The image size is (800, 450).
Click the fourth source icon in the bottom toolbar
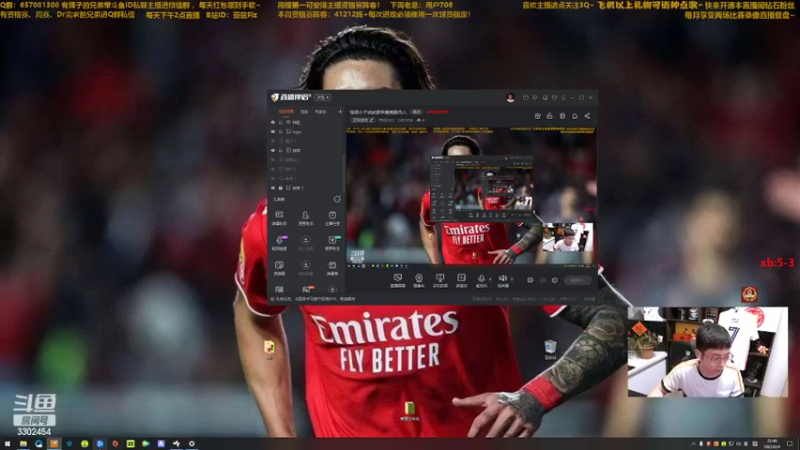pyautogui.click(x=461, y=281)
